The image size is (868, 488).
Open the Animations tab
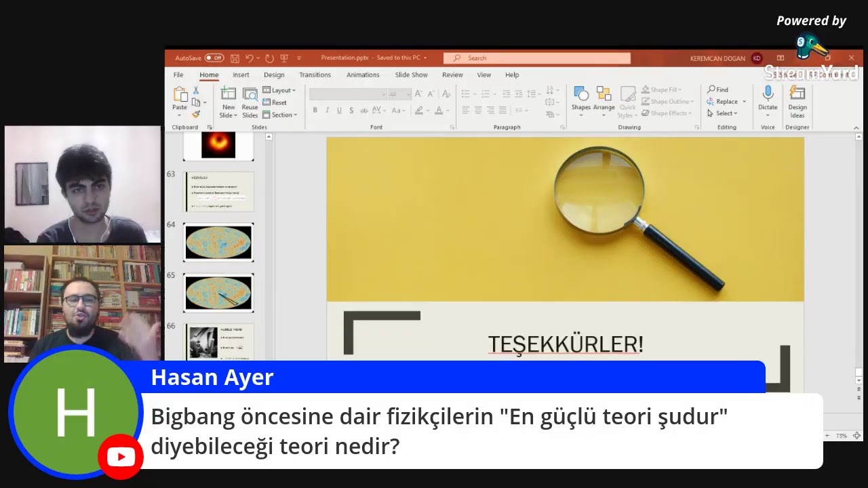pyautogui.click(x=363, y=75)
